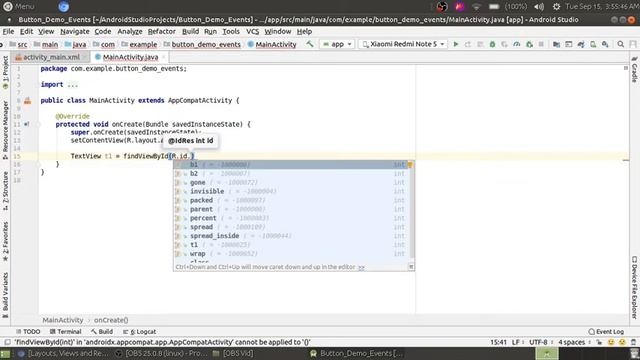Open the Xiaomi Redmi Note 5 device dropdown
Viewport: 640px width, 360px height.
403,44
